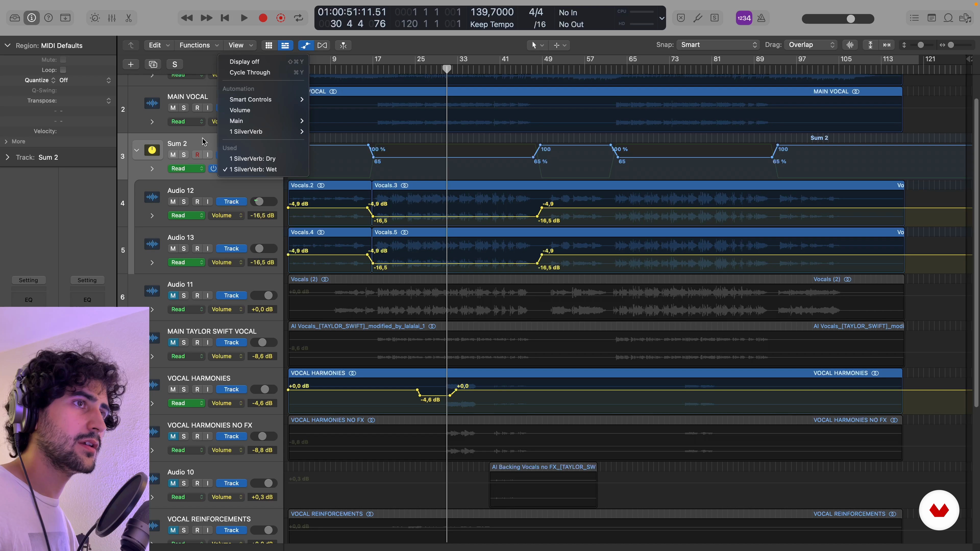The image size is (980, 551).
Task: Adjust the master volume slider
Action: click(850, 19)
